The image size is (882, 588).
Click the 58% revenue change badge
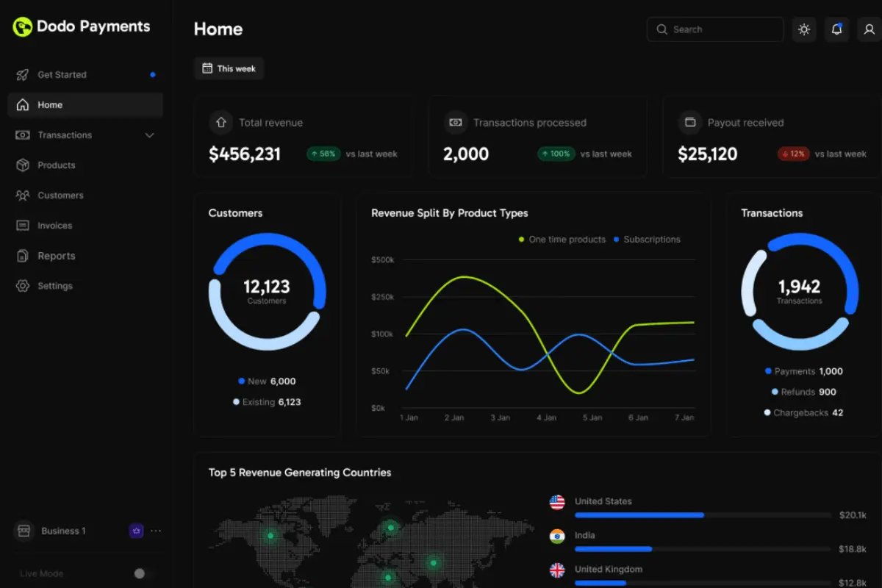coord(323,154)
